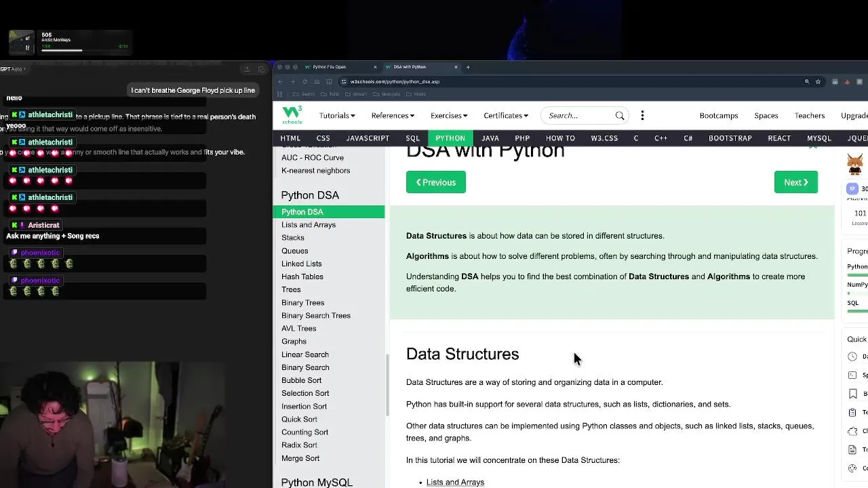Open Spaces link
Screen dimensions: 868x488
[766, 116]
